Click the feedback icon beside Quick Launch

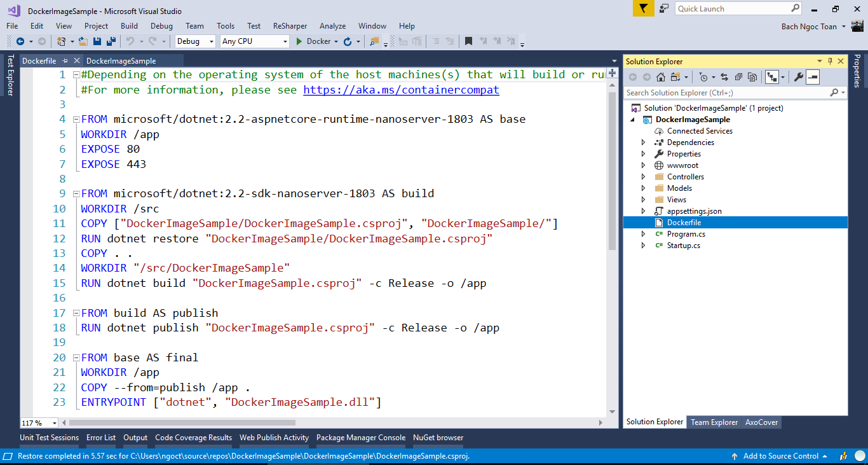[664, 8]
